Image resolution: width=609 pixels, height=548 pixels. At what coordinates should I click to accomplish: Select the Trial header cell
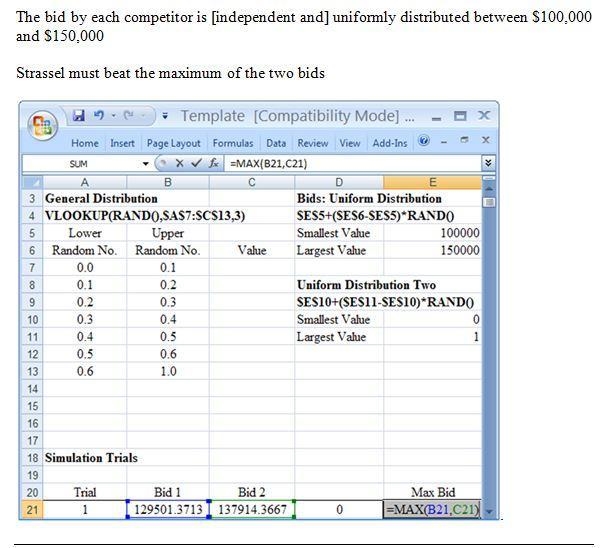[x=85, y=492]
